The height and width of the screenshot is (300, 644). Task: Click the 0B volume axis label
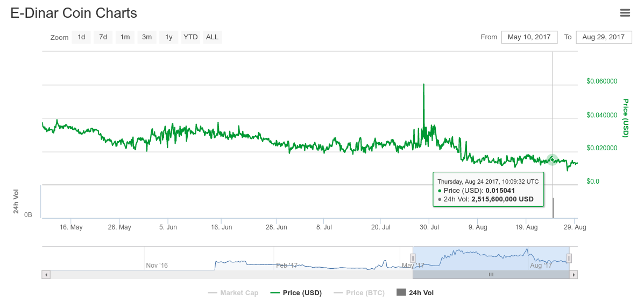pos(28,215)
